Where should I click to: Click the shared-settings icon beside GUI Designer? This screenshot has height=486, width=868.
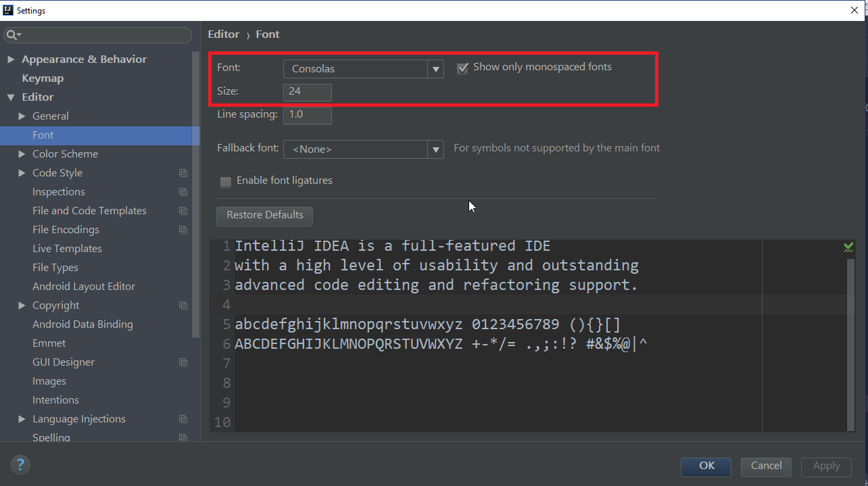[x=183, y=362]
